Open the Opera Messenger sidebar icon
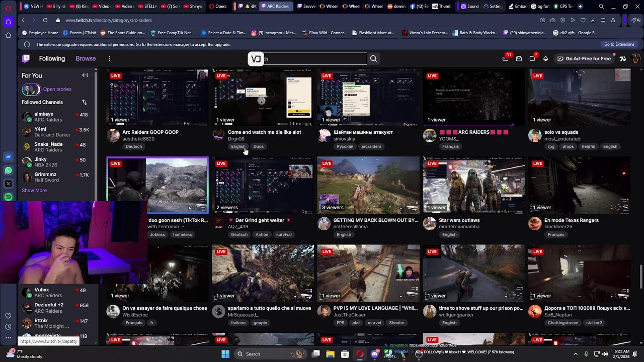This screenshot has height=362, width=644. [8, 157]
